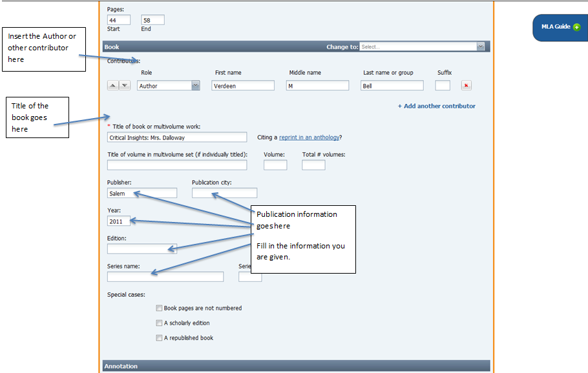
Task: Move contributor up using the up arrow
Action: pos(111,85)
